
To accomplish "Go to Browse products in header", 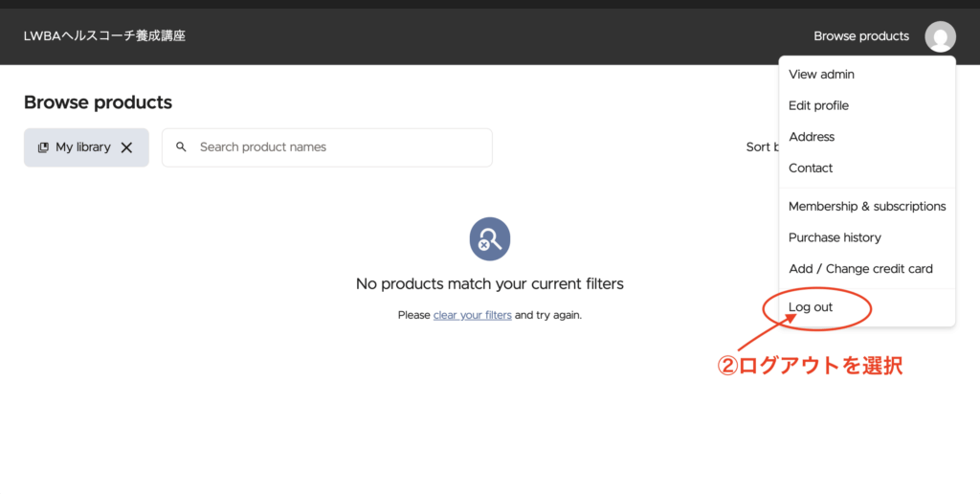I will coord(860,36).
